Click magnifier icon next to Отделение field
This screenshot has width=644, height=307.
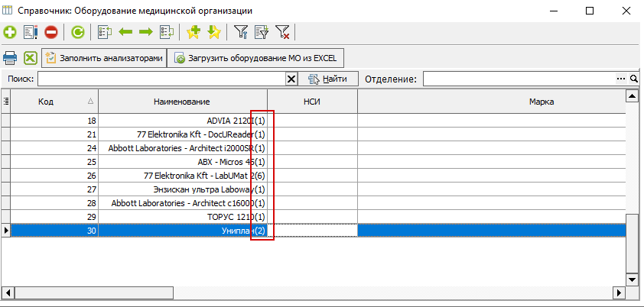(634, 79)
